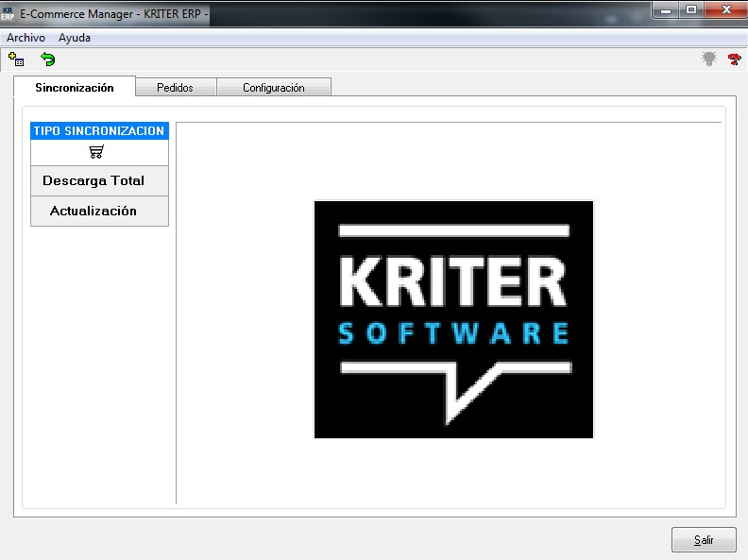Choose Actualización synchronization option
This screenshot has height=560, width=748.
(99, 211)
